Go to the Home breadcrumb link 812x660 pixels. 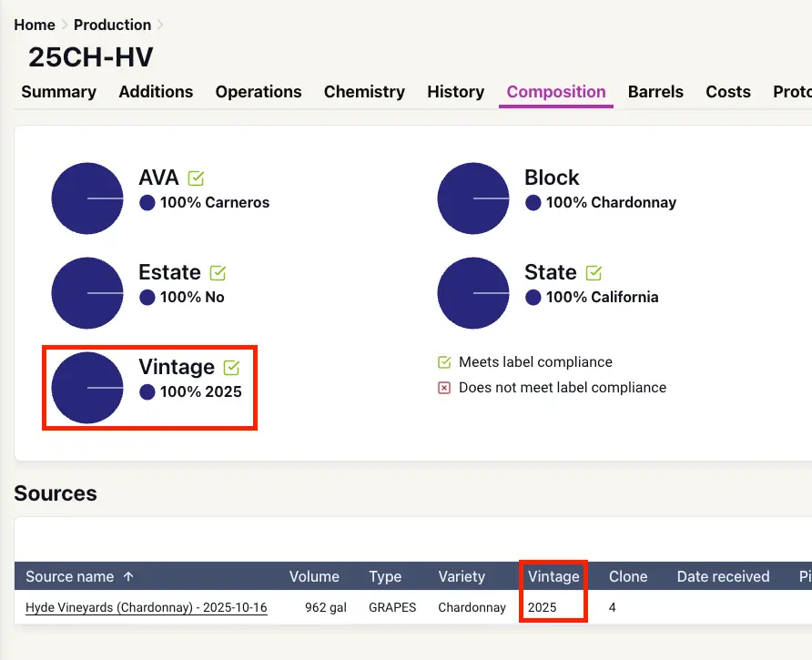coord(34,25)
